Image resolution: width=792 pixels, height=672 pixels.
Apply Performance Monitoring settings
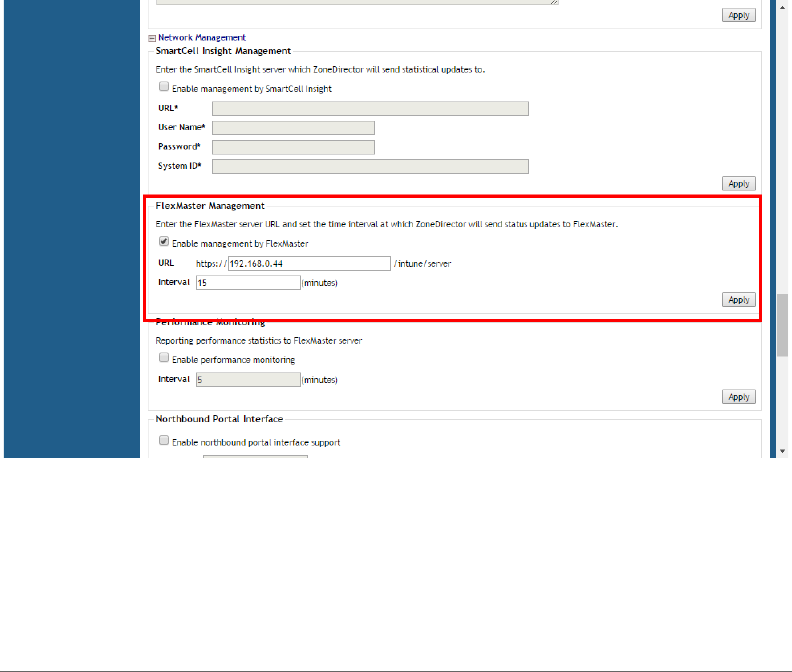(738, 397)
